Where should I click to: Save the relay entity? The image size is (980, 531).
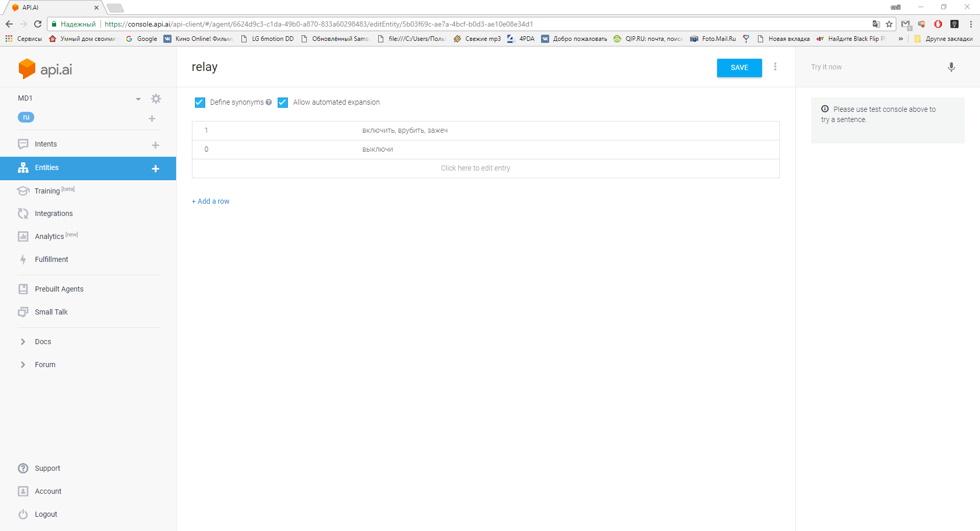739,67
